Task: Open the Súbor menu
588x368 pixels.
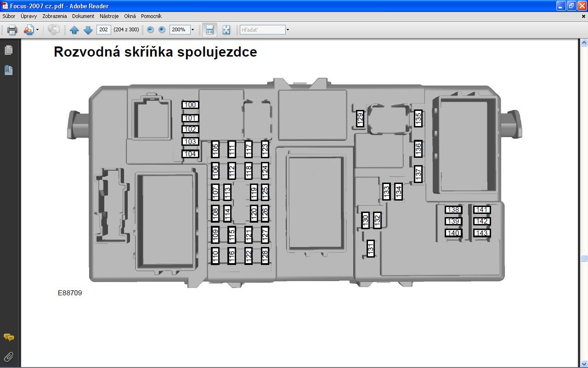Action: 9,16
